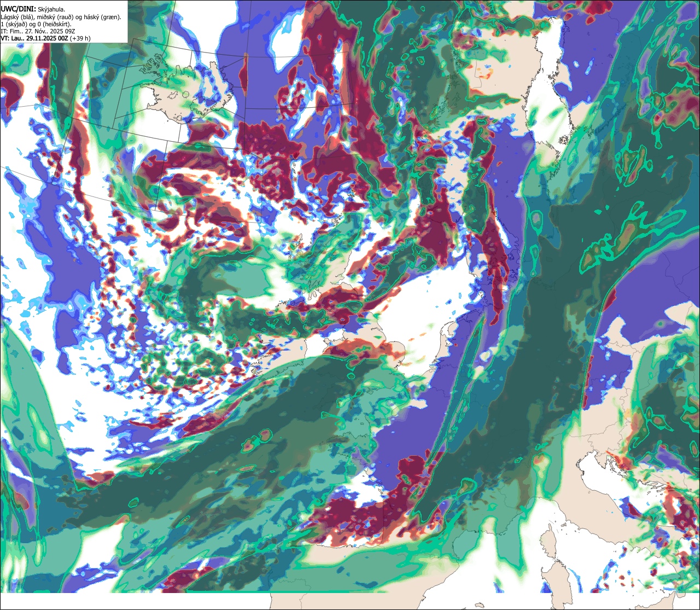
Task: Select the legend line 'Lágský (blá), miðský (rauð) og háský (græn).'
Action: (61, 17)
